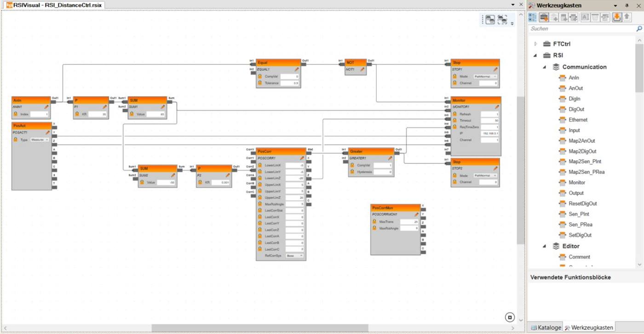Expand the FTCtrl node in the toolbox tree
Image resolution: width=644 pixels, height=334 pixels.
[535, 44]
